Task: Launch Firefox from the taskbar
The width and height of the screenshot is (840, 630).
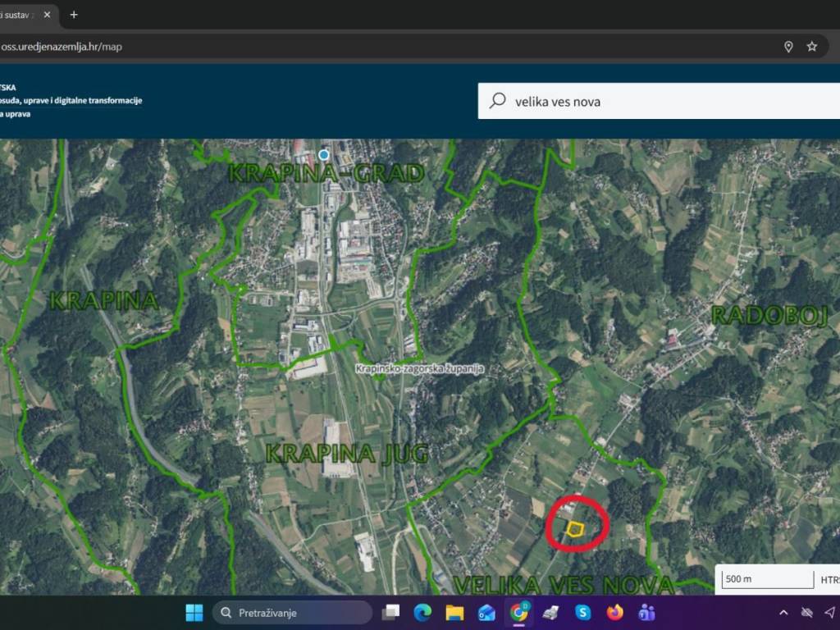Action: (614, 613)
